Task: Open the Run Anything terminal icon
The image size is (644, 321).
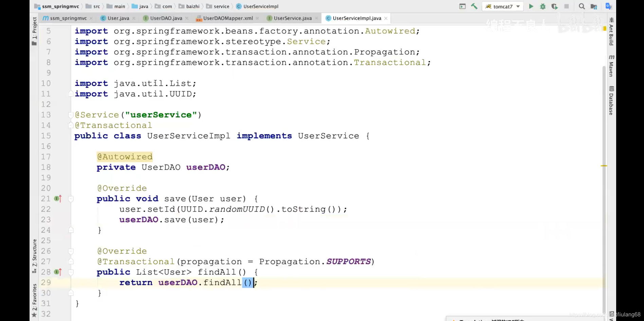Action: (x=462, y=6)
